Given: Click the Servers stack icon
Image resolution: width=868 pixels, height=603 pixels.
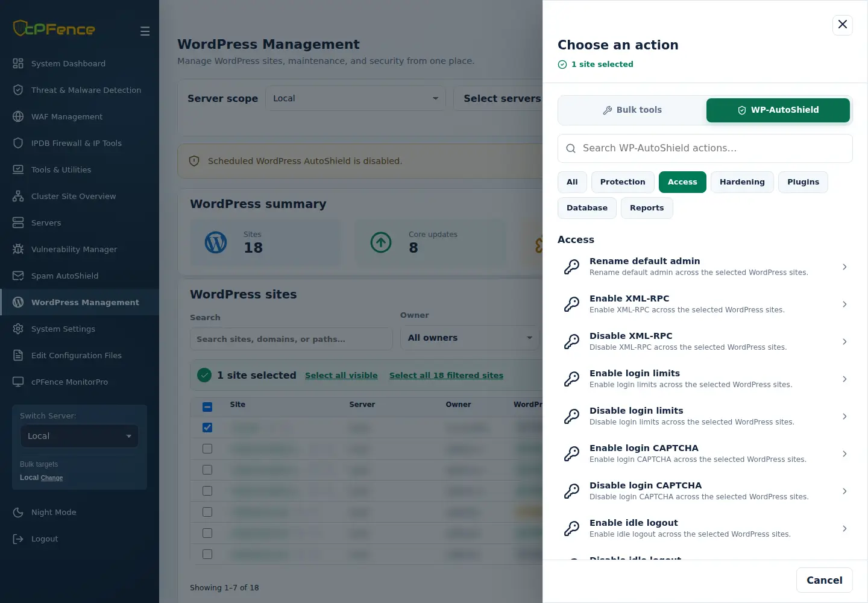Looking at the screenshot, I should [18, 223].
